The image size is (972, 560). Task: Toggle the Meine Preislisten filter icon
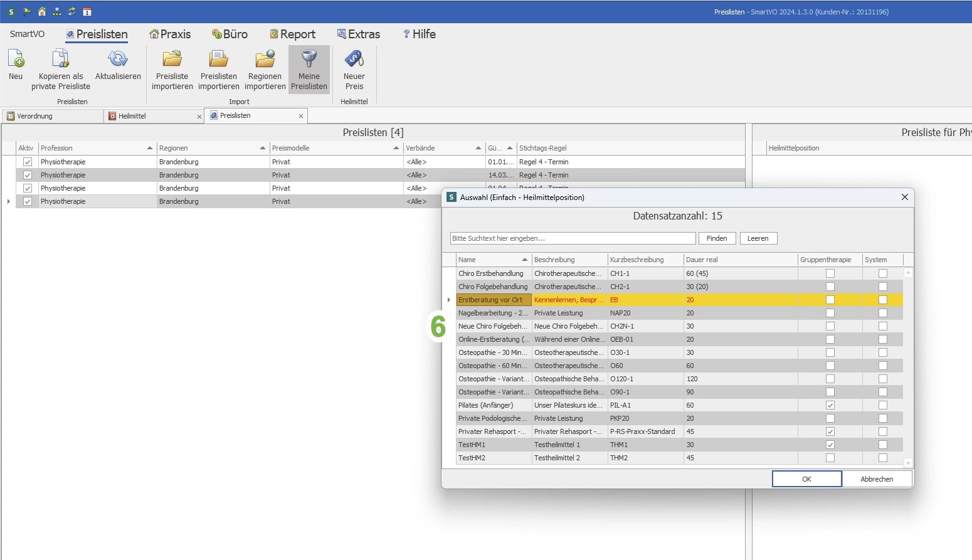tap(309, 60)
